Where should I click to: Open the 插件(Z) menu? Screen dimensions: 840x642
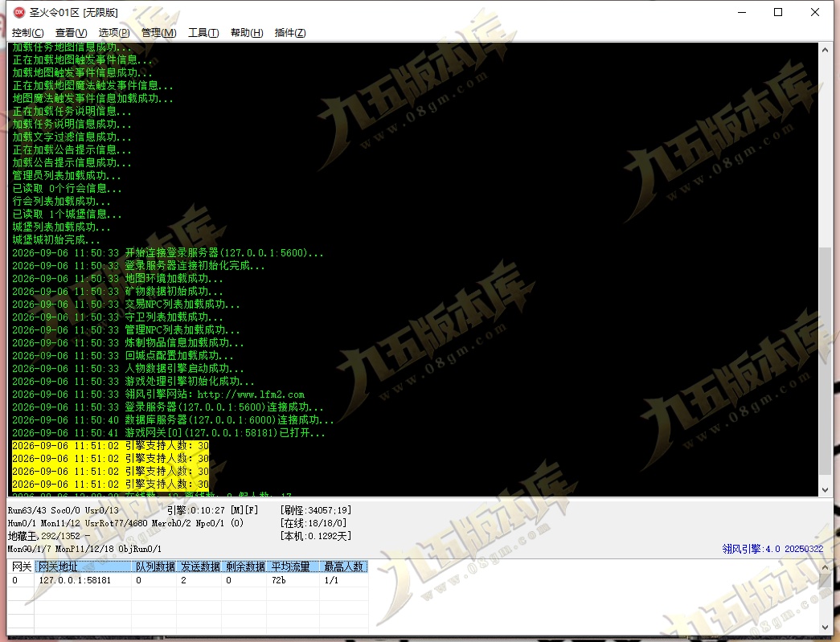click(290, 33)
